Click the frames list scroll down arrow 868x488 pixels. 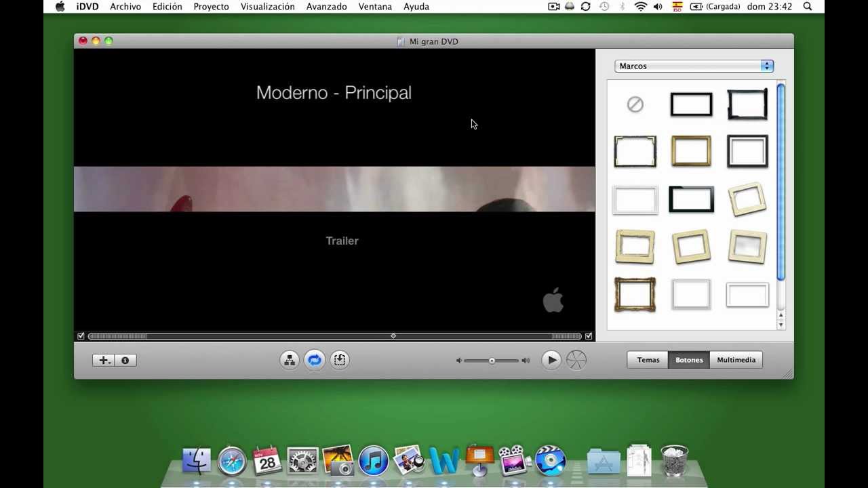(x=781, y=325)
